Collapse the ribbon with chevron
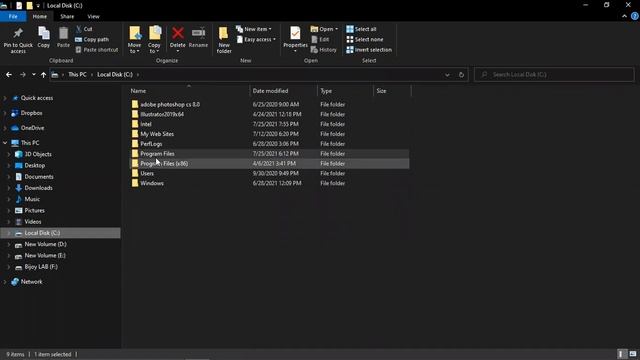This screenshot has width=640, height=360. click(x=624, y=16)
